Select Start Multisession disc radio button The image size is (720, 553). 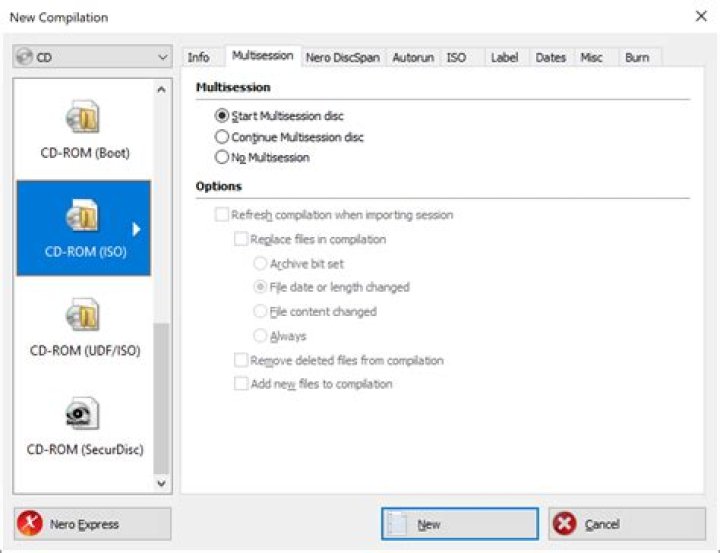[222, 116]
